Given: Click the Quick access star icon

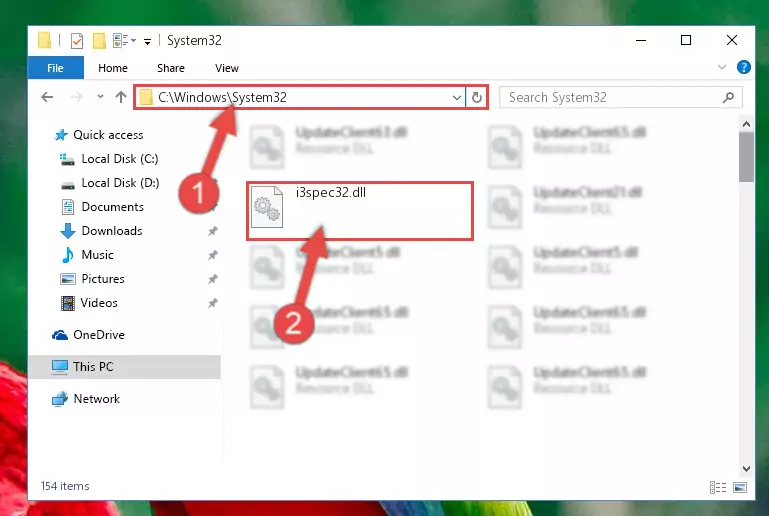Looking at the screenshot, I should tap(60, 135).
